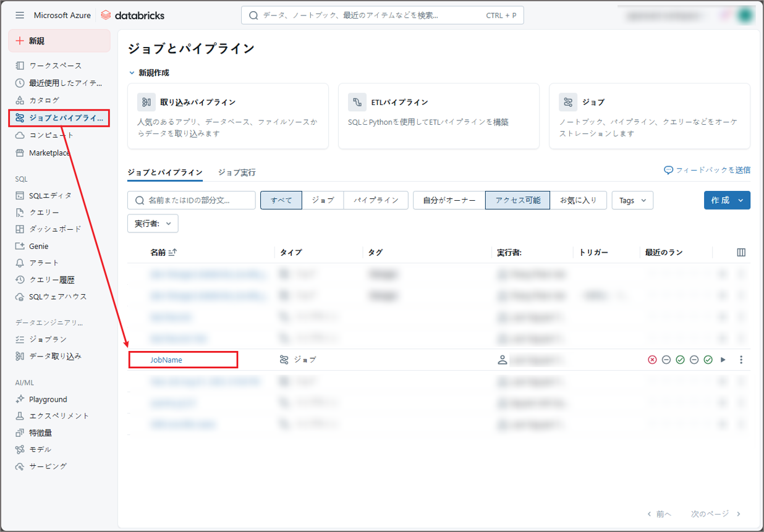Viewport: 764px width, 532px height.
Task: Focus the 名前またはID filter field
Action: click(x=192, y=200)
